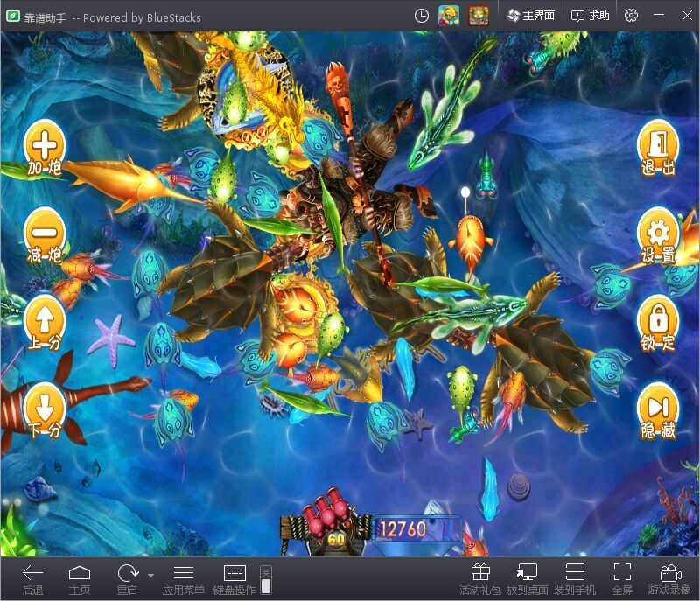Open the 活动礼包 gift box
This screenshot has height=601, width=700.
coord(480,578)
